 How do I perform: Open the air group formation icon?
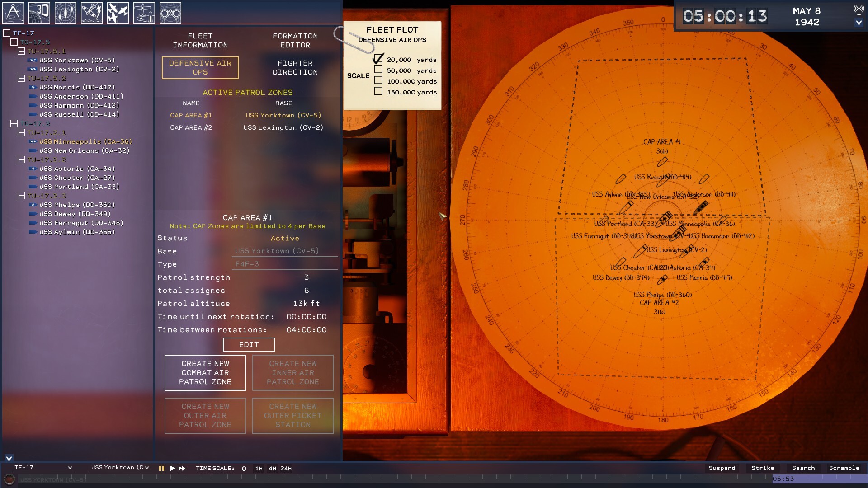pyautogui.click(x=118, y=13)
